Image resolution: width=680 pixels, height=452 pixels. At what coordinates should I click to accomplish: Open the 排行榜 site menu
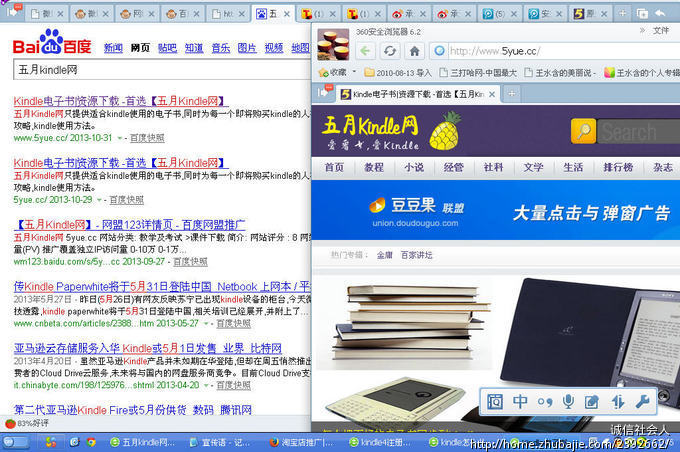(618, 167)
